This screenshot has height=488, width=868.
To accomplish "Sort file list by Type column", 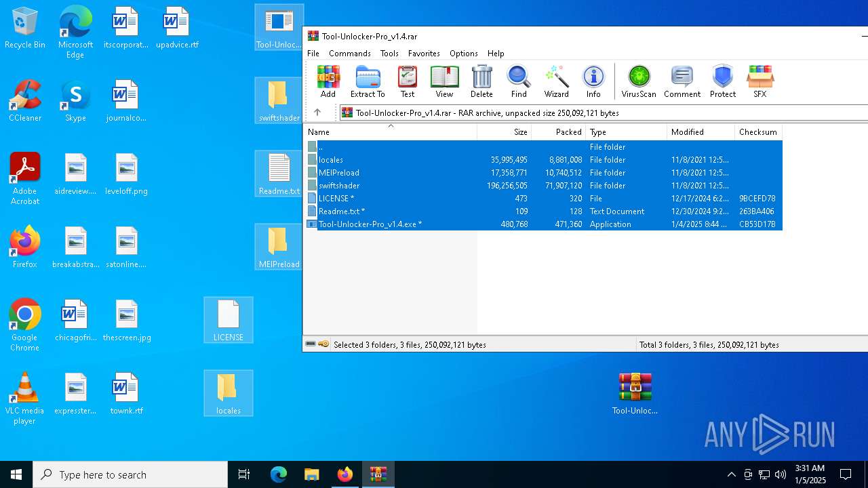I will pyautogui.click(x=626, y=132).
